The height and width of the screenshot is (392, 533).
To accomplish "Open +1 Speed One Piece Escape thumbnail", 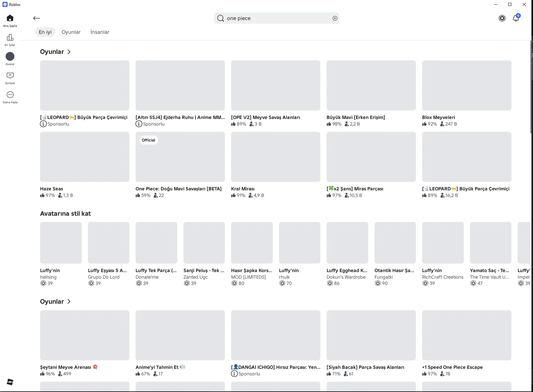I will pyautogui.click(x=467, y=335).
